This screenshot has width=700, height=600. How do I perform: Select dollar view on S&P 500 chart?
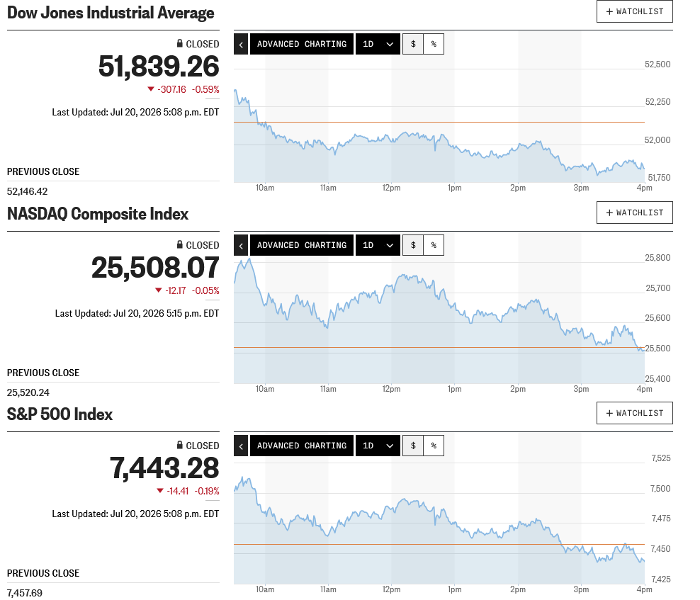tap(413, 446)
